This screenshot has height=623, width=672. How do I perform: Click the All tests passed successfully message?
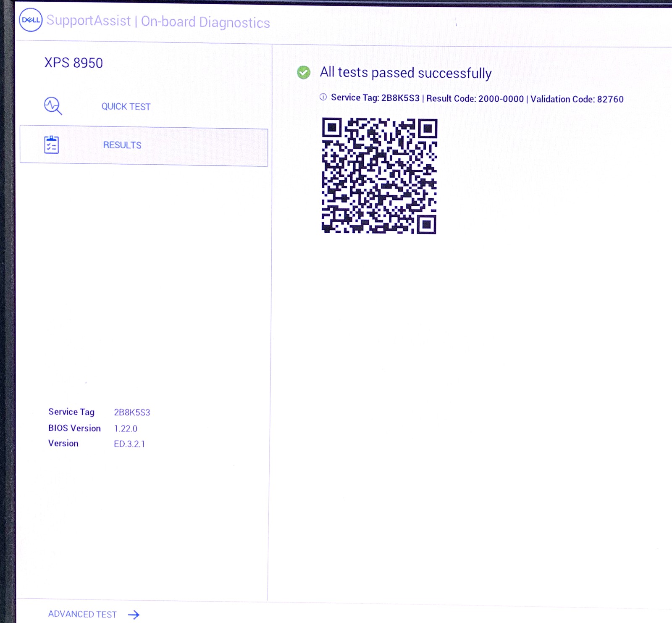(405, 73)
